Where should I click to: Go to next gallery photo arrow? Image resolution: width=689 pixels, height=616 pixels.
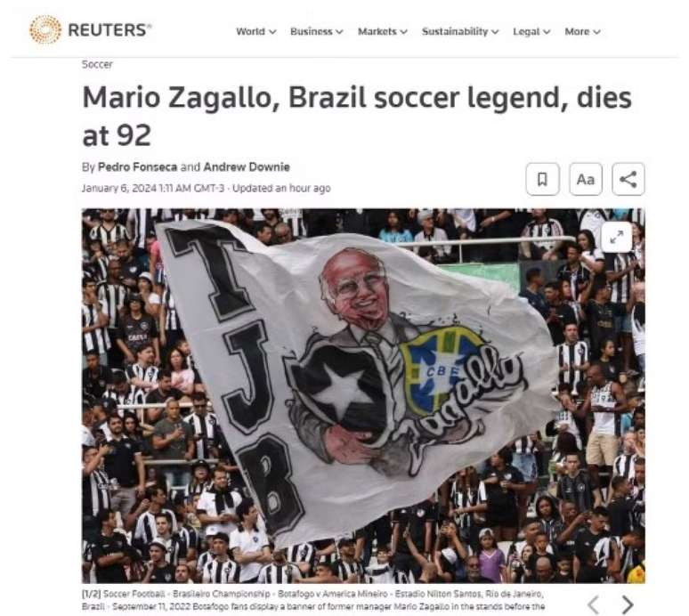[628, 604]
